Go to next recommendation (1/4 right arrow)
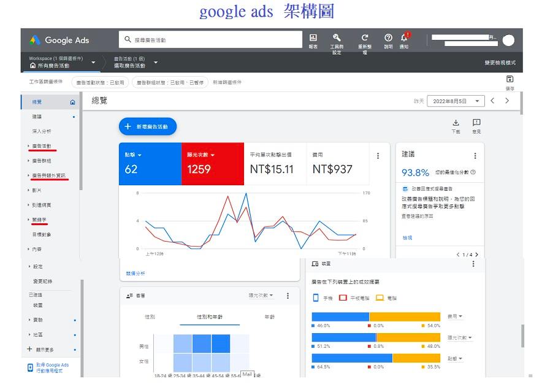This screenshot has width=542, height=392. click(476, 255)
